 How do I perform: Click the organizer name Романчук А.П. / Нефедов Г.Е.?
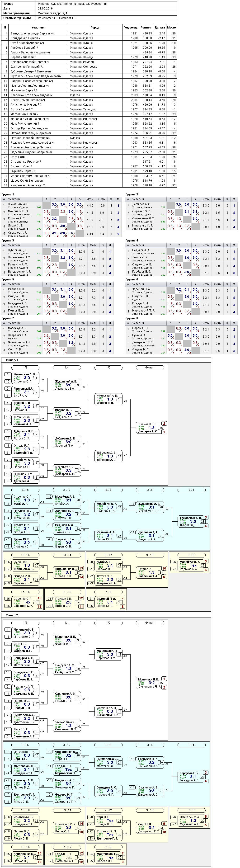click(x=57, y=18)
